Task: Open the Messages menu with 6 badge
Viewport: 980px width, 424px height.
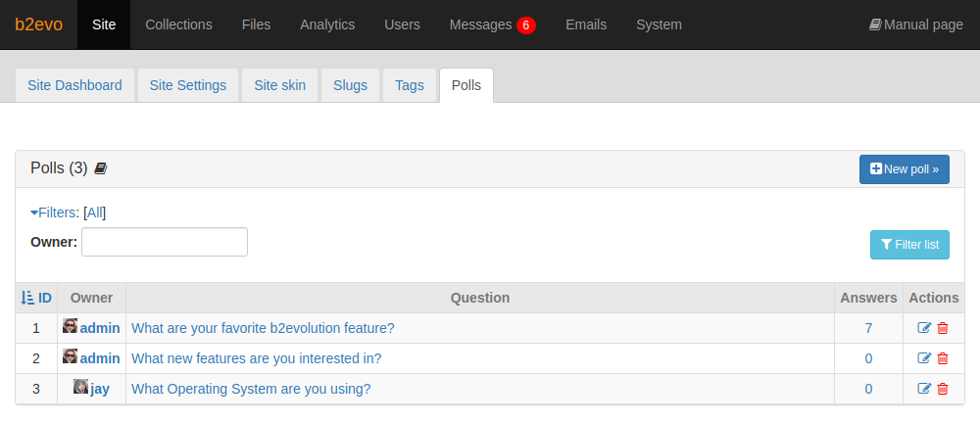Action: tap(493, 25)
